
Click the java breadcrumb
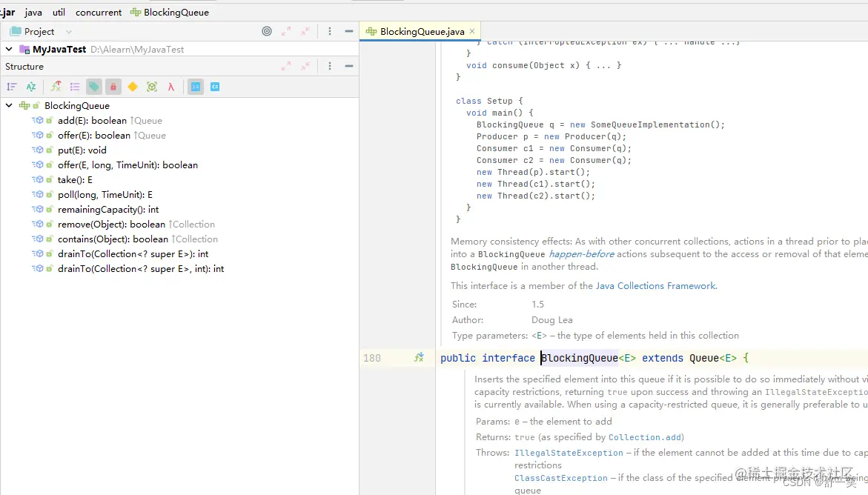(33, 12)
